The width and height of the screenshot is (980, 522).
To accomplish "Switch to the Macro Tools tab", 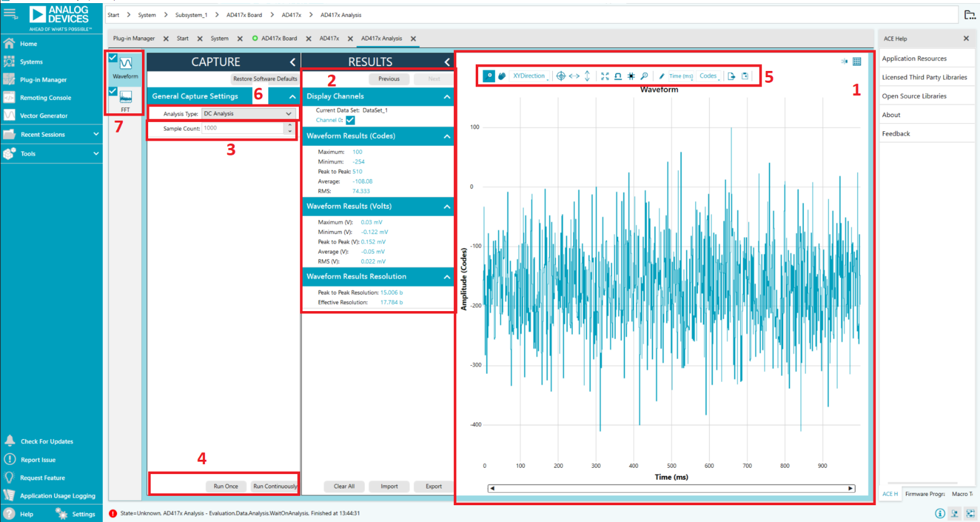I will [962, 494].
